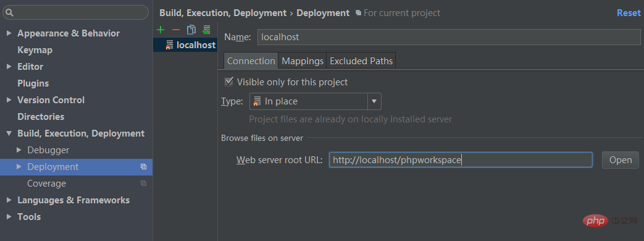The image size is (644, 241).
Task: Switch to the Excluded Paths tab
Action: click(x=361, y=61)
